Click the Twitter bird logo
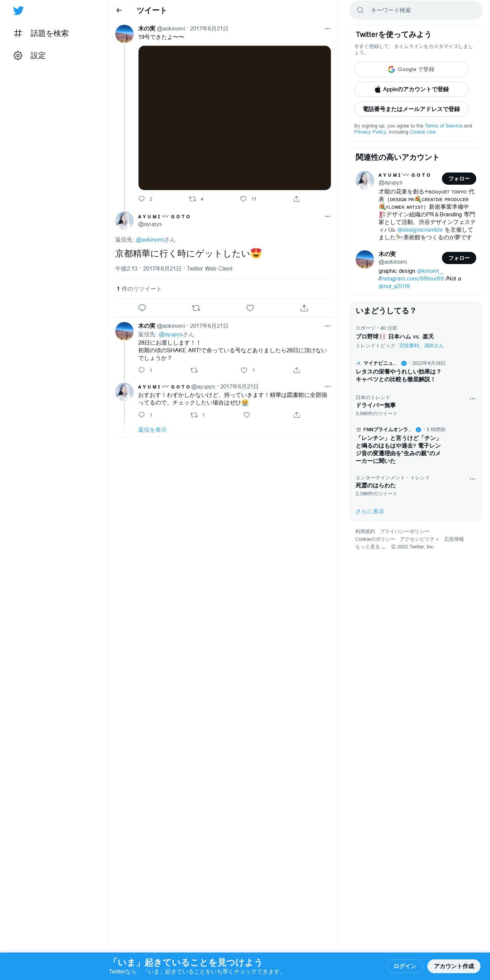Image resolution: width=490 pixels, height=980 pixels. pyautogui.click(x=18, y=11)
